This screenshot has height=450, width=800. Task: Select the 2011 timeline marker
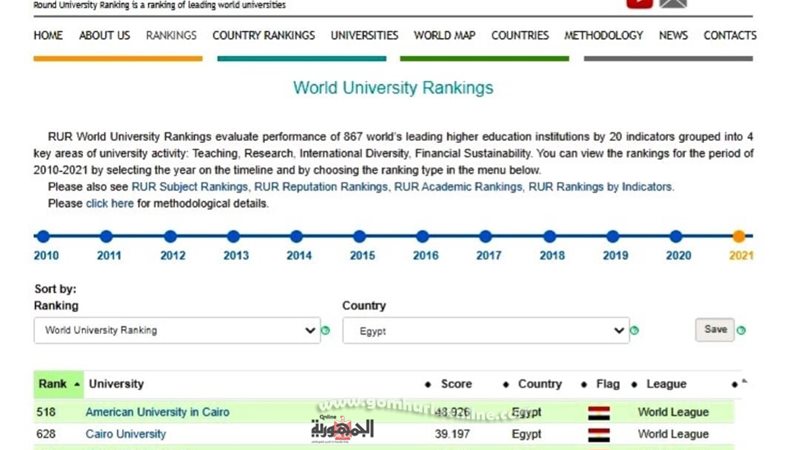click(106, 236)
